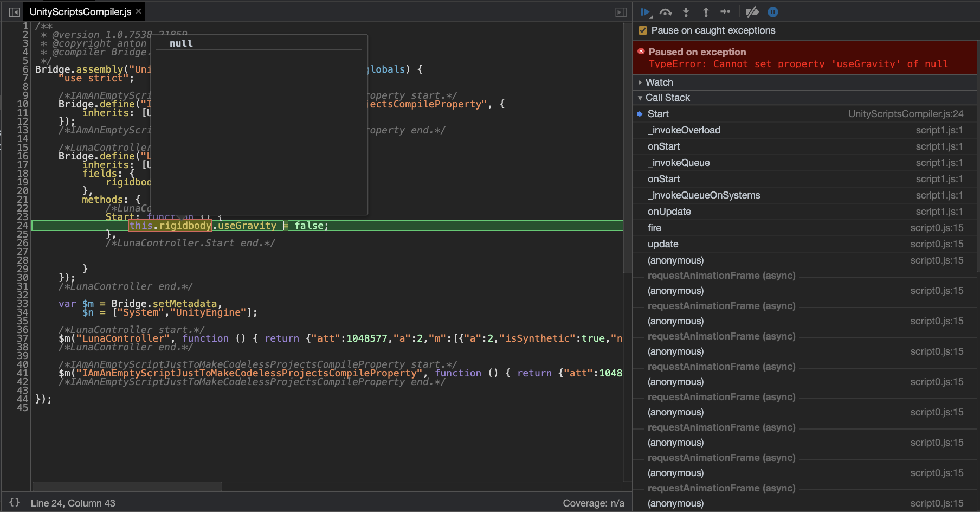Pretty print the source with braces icon
Viewport: 980px width, 512px height.
pos(15,502)
